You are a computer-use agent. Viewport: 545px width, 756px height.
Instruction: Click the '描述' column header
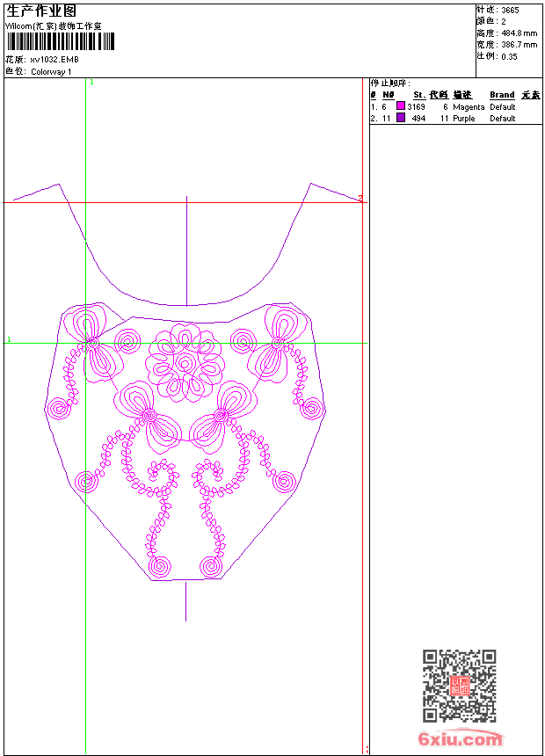pos(462,95)
